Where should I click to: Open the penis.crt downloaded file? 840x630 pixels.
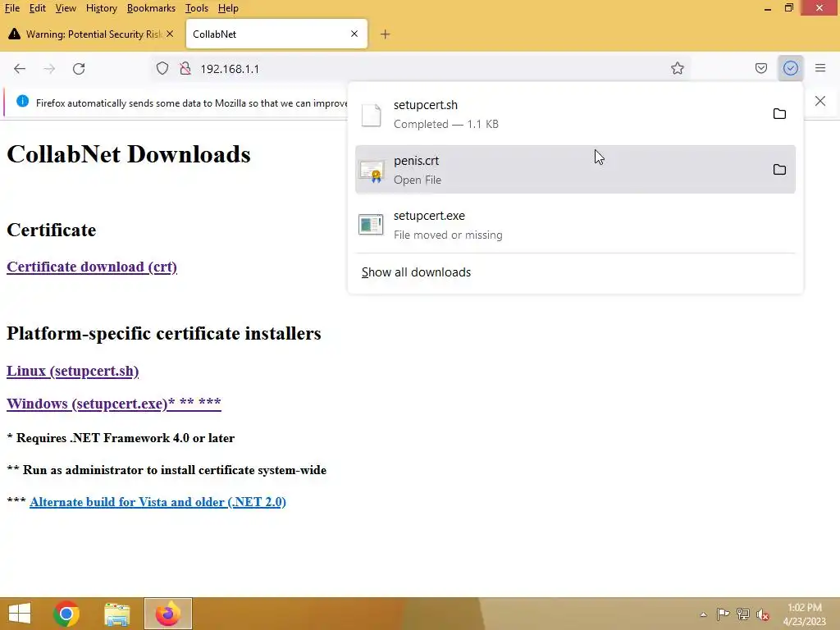575,169
